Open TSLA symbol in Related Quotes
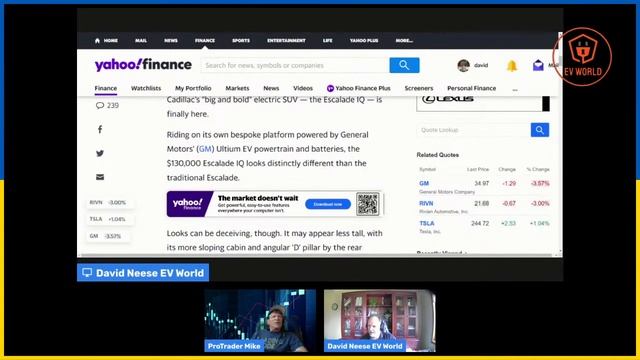The height and width of the screenshot is (360, 640). coord(427,223)
